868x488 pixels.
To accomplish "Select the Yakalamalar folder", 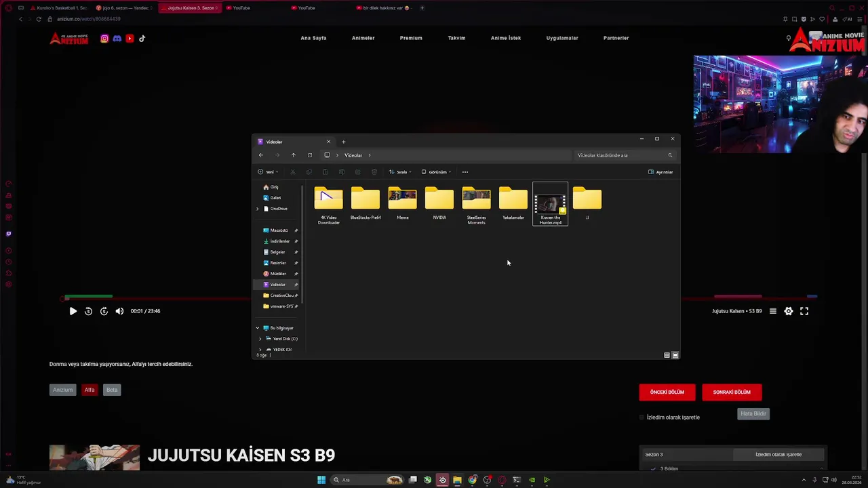I will click(513, 203).
